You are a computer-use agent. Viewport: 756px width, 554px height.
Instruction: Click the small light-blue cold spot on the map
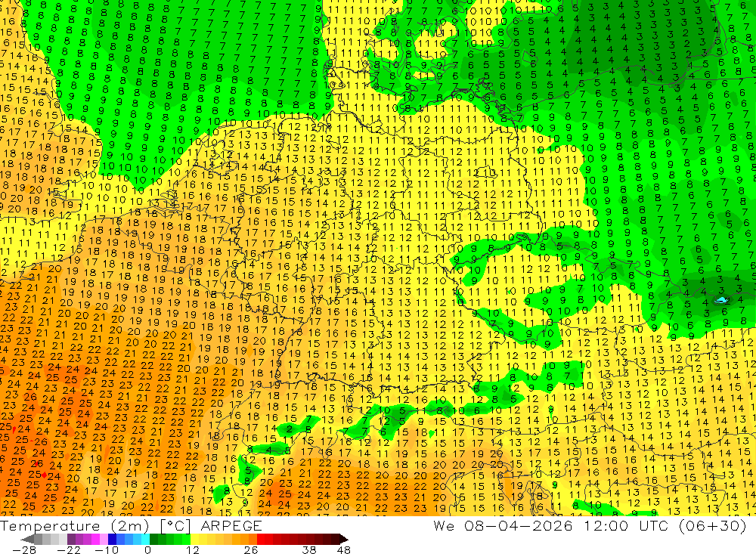(x=722, y=300)
